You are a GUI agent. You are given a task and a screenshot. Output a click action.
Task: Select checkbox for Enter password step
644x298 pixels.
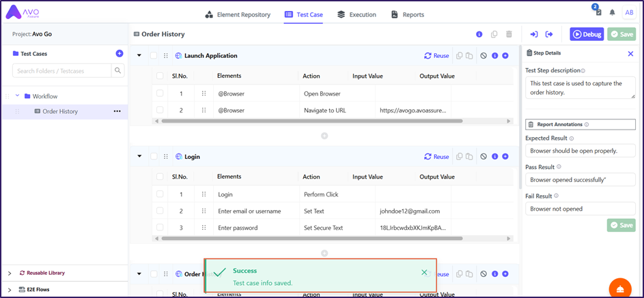[x=160, y=228]
